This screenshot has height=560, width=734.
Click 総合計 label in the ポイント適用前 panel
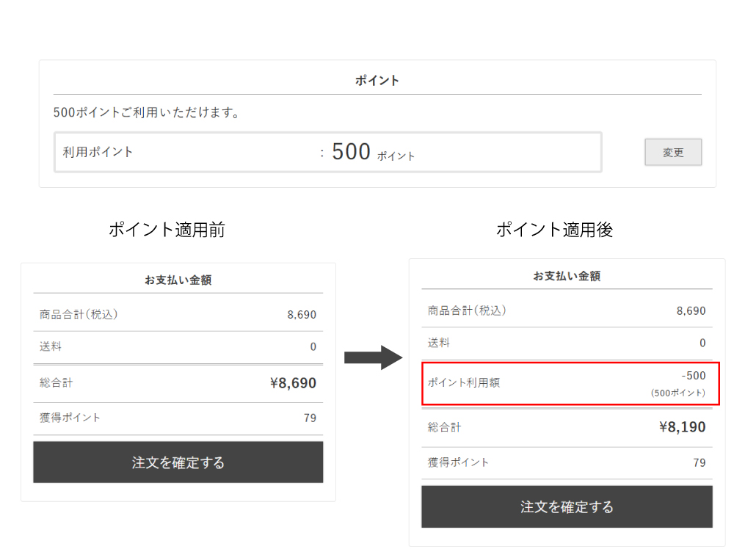tap(57, 382)
